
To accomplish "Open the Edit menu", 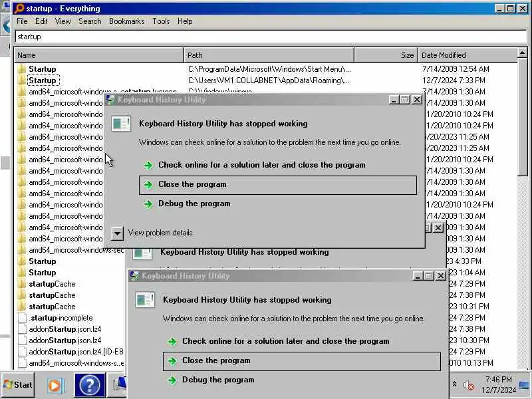I will pyautogui.click(x=41, y=21).
